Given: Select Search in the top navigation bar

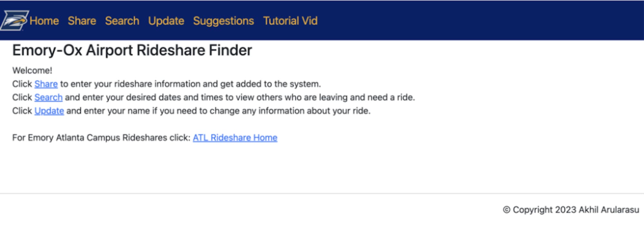Looking at the screenshot, I should [122, 21].
